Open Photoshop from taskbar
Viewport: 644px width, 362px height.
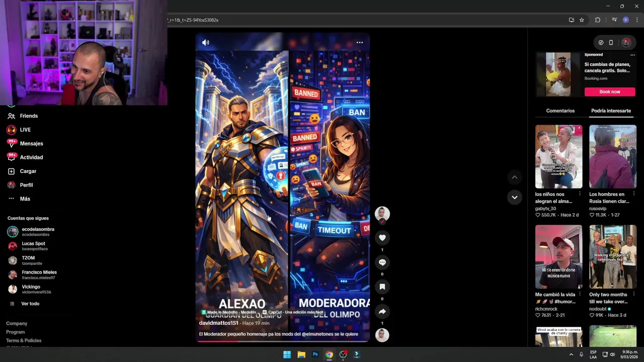tap(315, 354)
